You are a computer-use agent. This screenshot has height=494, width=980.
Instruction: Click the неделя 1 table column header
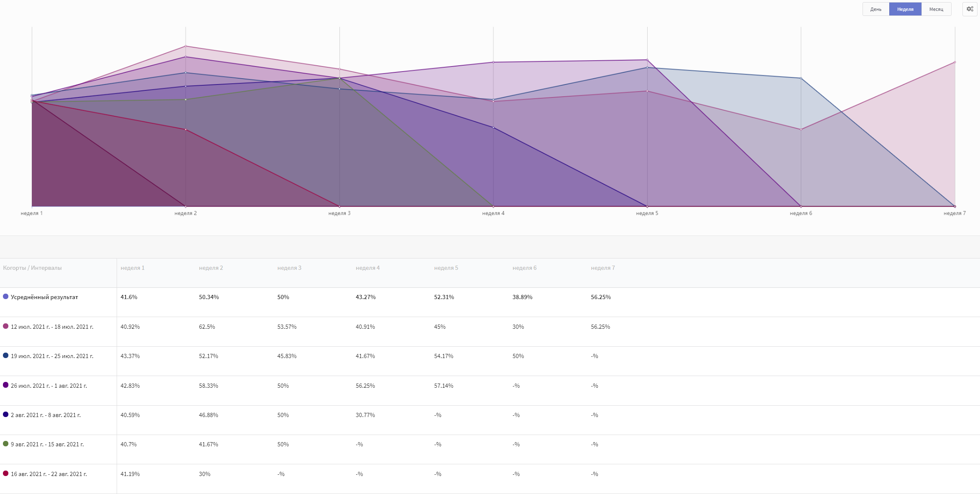[132, 268]
